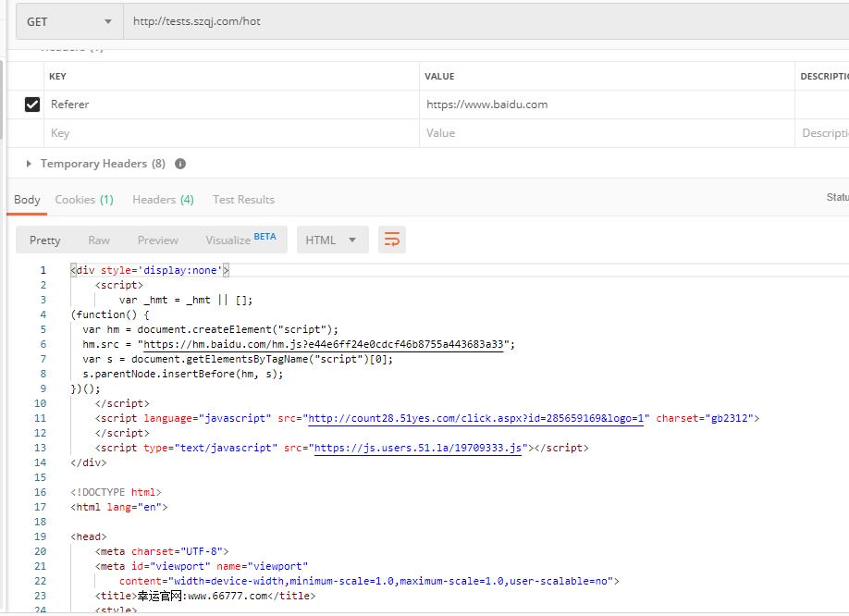Image resolution: width=849 pixels, height=616 pixels.
Task: Click the empty Value placeholder field
Action: tap(607, 133)
